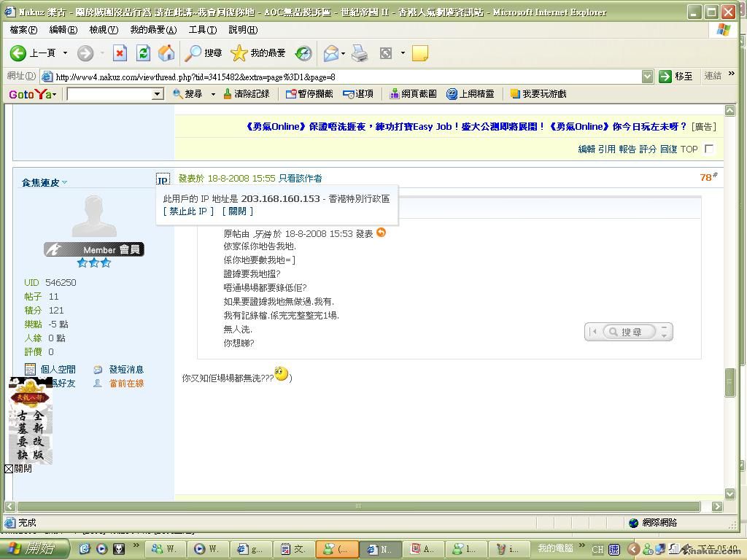Open the History toolbar icon
747x560 pixels.
(x=303, y=52)
